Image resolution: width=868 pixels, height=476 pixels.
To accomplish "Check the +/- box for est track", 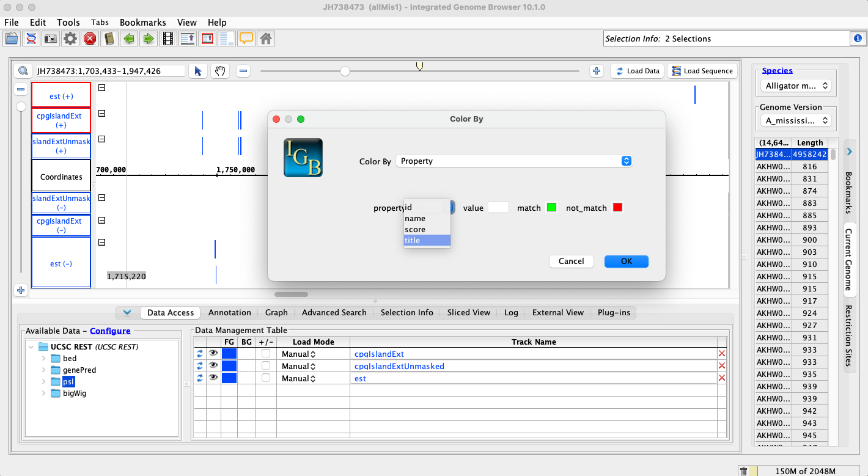I will coord(266,378).
